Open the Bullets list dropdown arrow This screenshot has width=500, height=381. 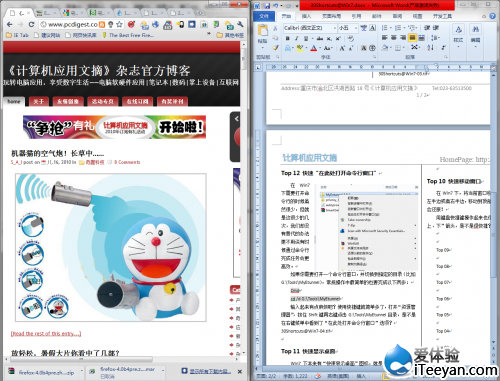click(x=391, y=28)
